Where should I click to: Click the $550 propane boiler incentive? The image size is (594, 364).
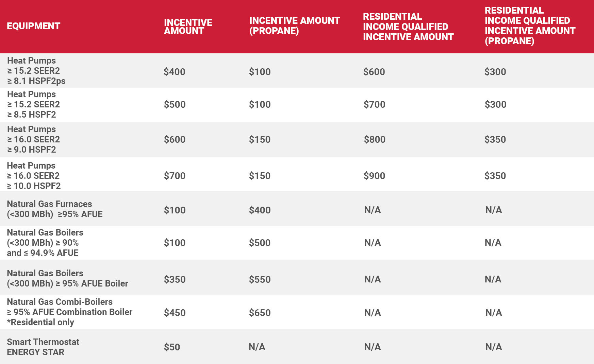[260, 279]
